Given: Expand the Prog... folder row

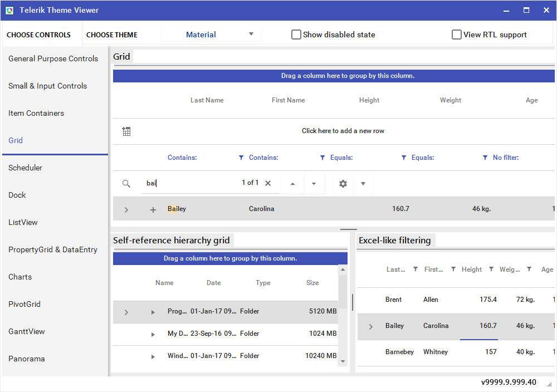Looking at the screenshot, I should coord(153,312).
